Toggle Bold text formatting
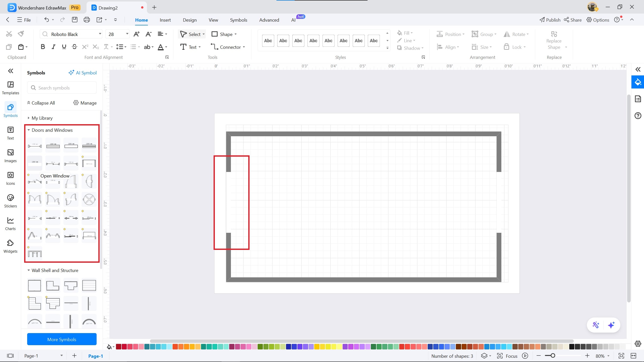 pos(43,47)
